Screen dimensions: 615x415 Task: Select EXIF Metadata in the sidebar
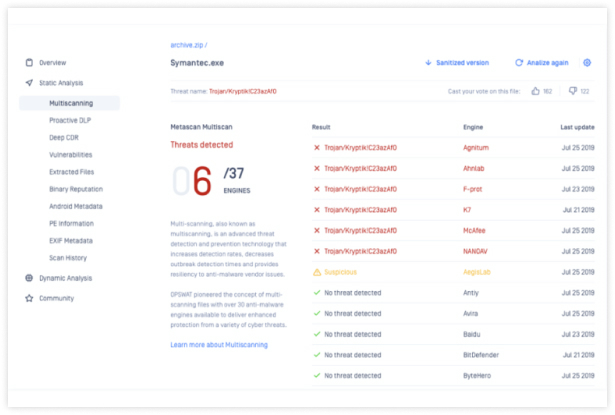click(x=71, y=240)
